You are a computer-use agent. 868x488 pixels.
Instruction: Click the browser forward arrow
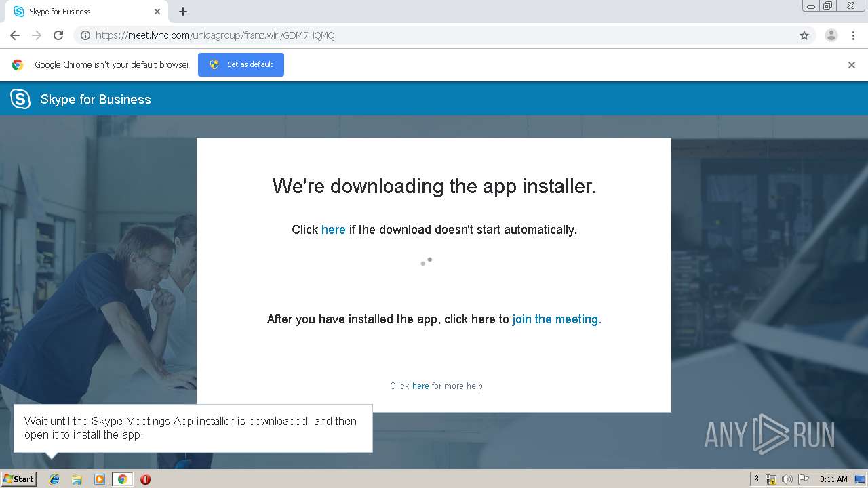(37, 35)
